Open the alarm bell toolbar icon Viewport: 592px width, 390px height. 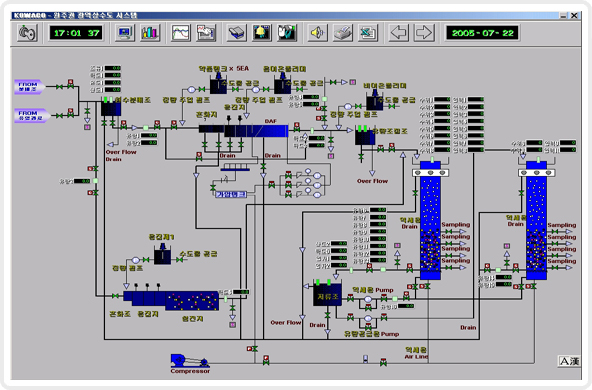262,32
